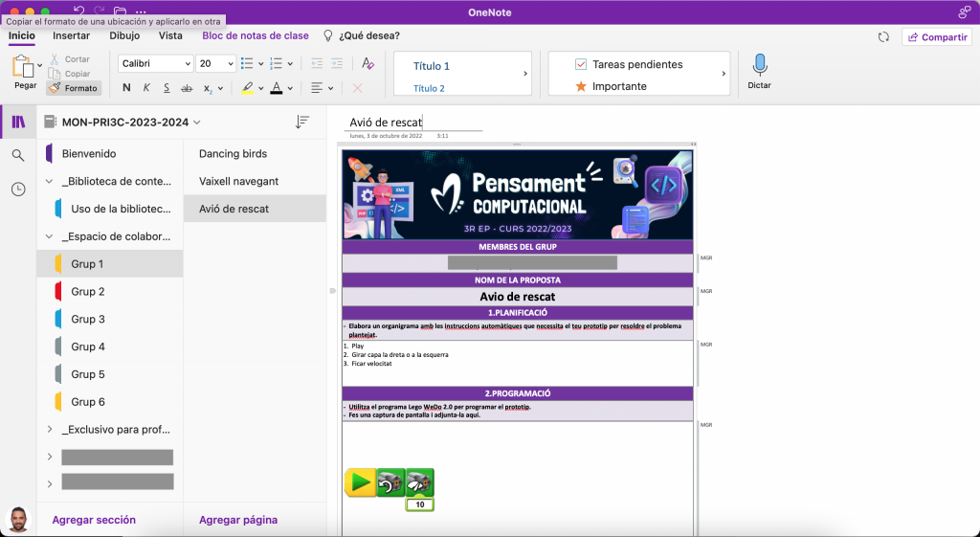
Task: Collapse the _Espacio de colaboración section group
Action: [49, 236]
